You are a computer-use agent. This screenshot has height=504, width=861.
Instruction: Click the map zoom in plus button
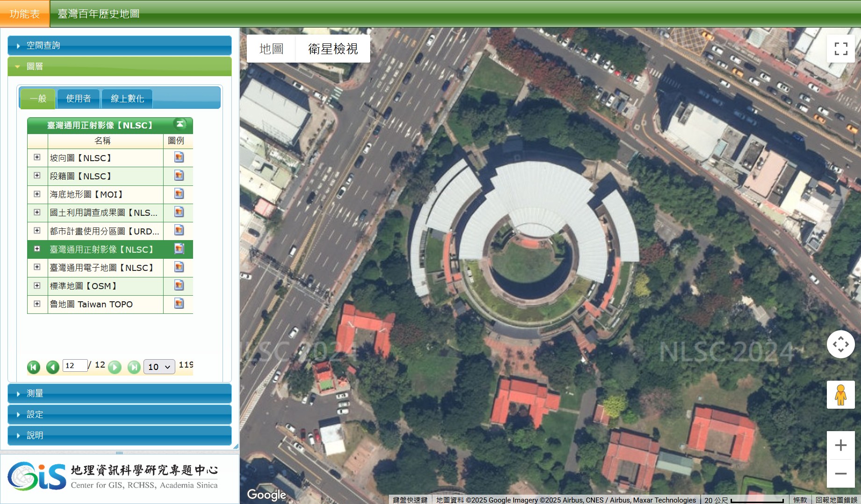pyautogui.click(x=840, y=445)
